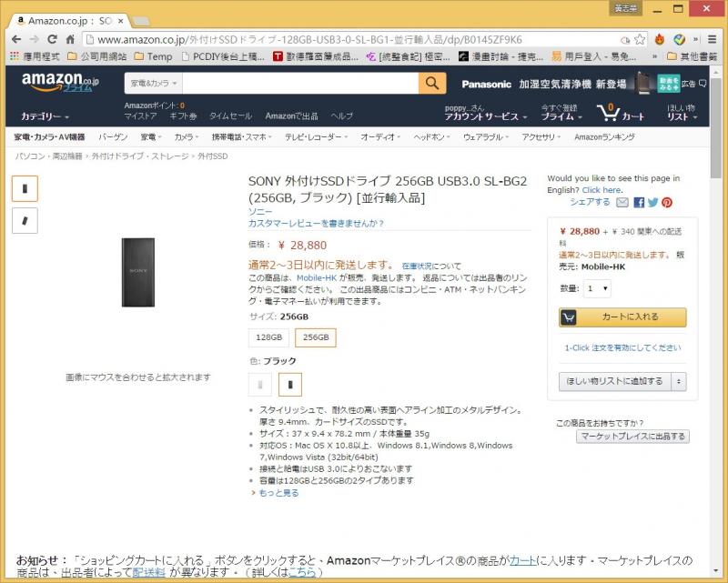Viewport: 728px width, 583px height.
Task: Reload the page with the refresh icon
Action: click(x=52, y=39)
